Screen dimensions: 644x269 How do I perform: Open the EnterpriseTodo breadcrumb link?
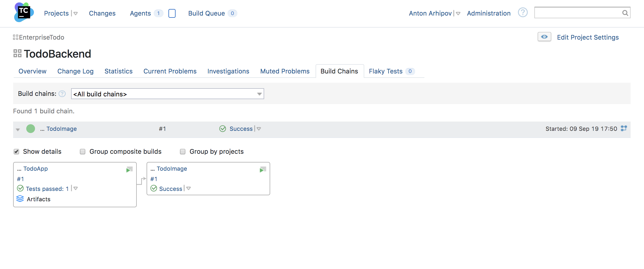point(42,37)
